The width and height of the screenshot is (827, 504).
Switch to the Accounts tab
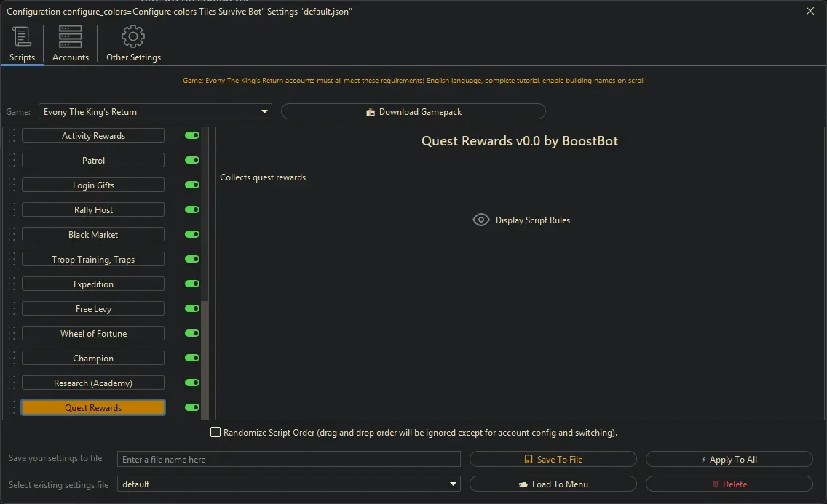coord(70,44)
